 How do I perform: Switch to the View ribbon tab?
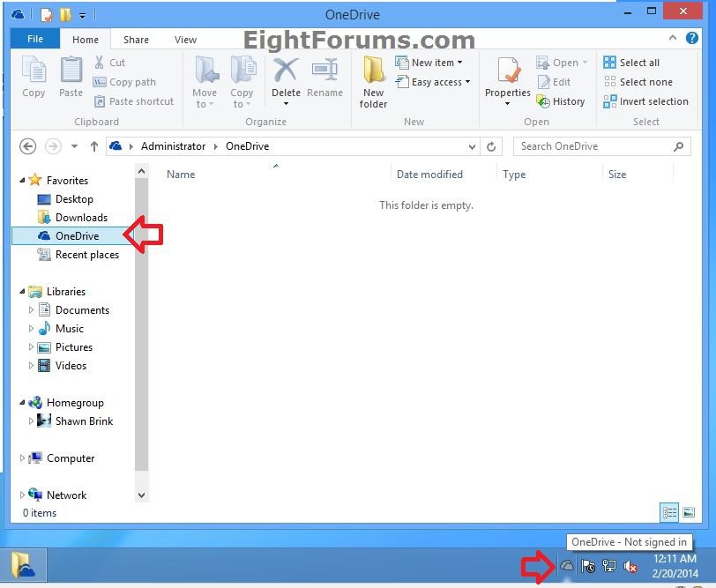185,39
